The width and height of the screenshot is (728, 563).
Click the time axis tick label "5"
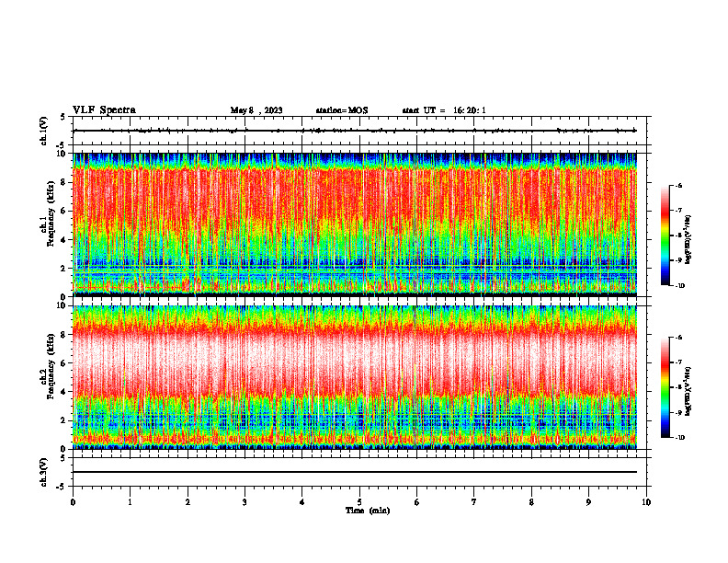coord(359,502)
